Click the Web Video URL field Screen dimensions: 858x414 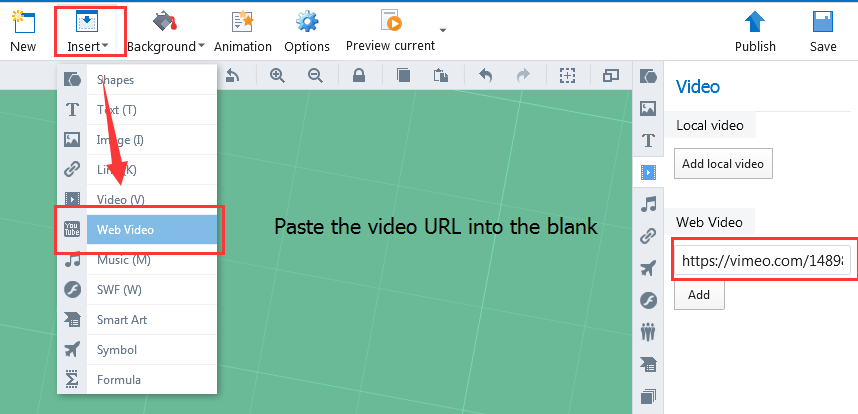[762, 262]
